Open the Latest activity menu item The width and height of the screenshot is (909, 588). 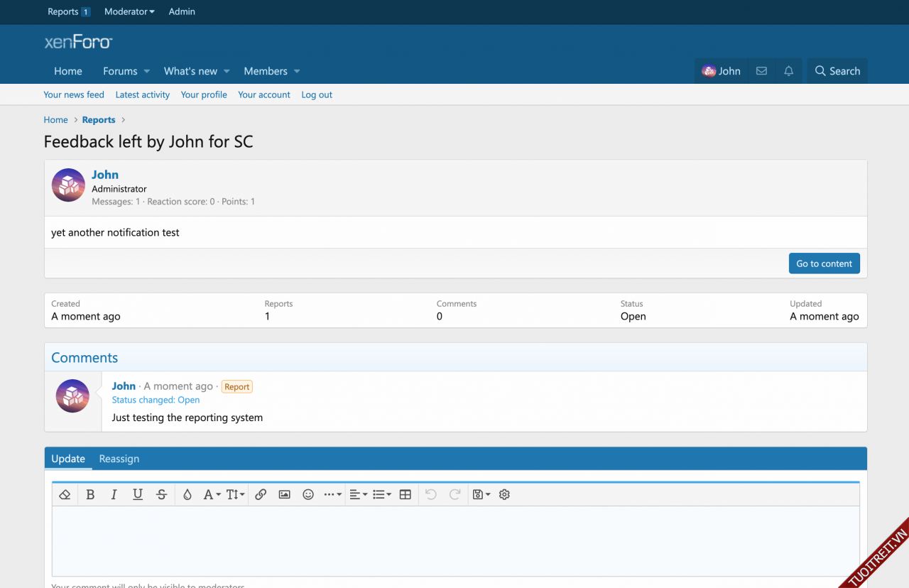(x=142, y=94)
